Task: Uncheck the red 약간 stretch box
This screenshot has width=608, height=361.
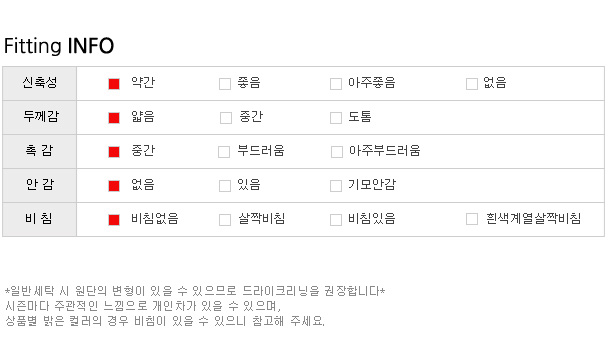Action: click(114, 84)
